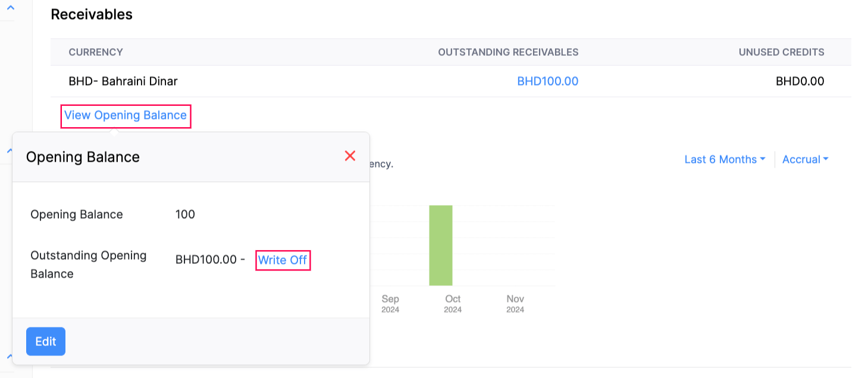Click the Sep 2024 axis label
Image resolution: width=868 pixels, height=378 pixels.
point(390,303)
